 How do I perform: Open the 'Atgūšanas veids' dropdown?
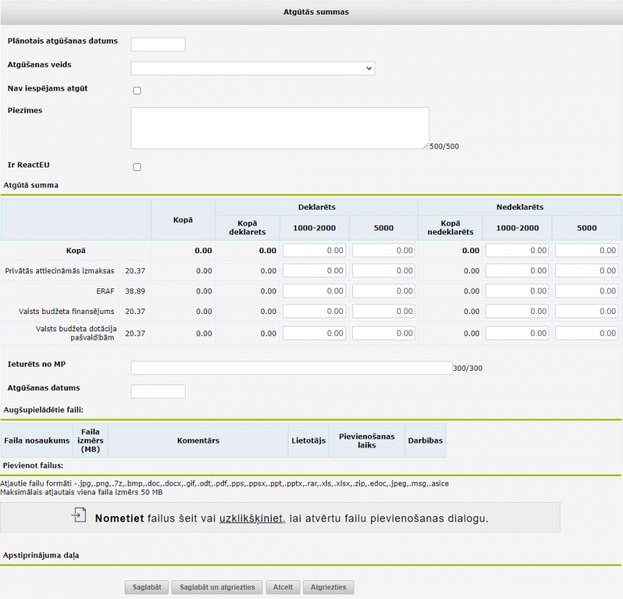coord(253,68)
